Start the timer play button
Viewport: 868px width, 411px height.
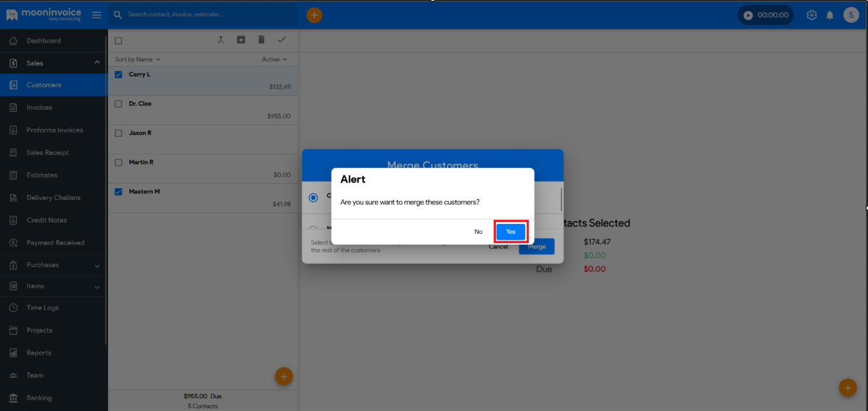(748, 15)
